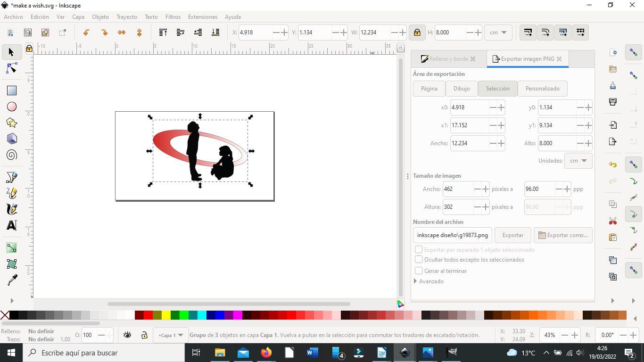This screenshot has height=362, width=644.
Task: Open toolbar units 'cm' dropdown
Action: click(498, 33)
